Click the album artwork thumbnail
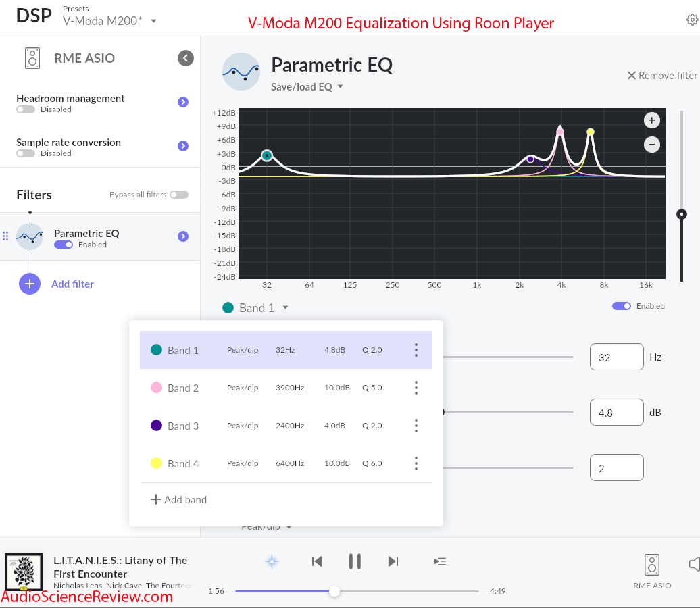The height and width of the screenshot is (608, 700). point(24,572)
